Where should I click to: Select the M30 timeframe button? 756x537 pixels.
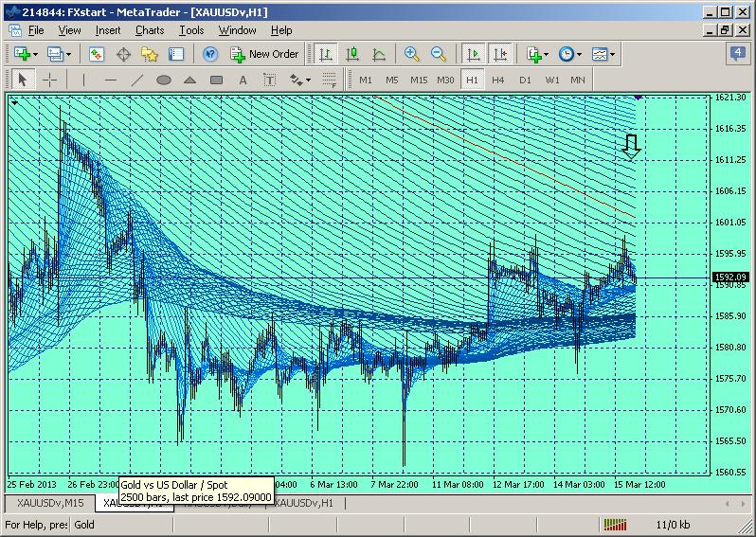coord(445,81)
